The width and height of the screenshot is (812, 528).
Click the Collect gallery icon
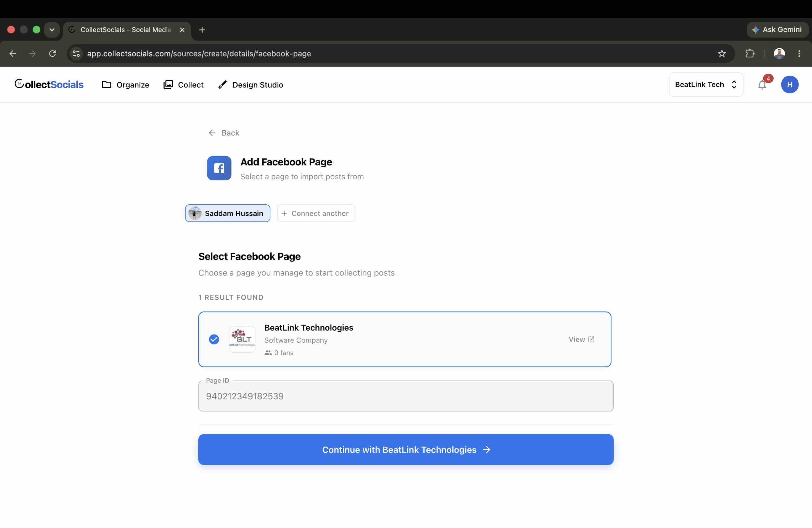point(168,85)
